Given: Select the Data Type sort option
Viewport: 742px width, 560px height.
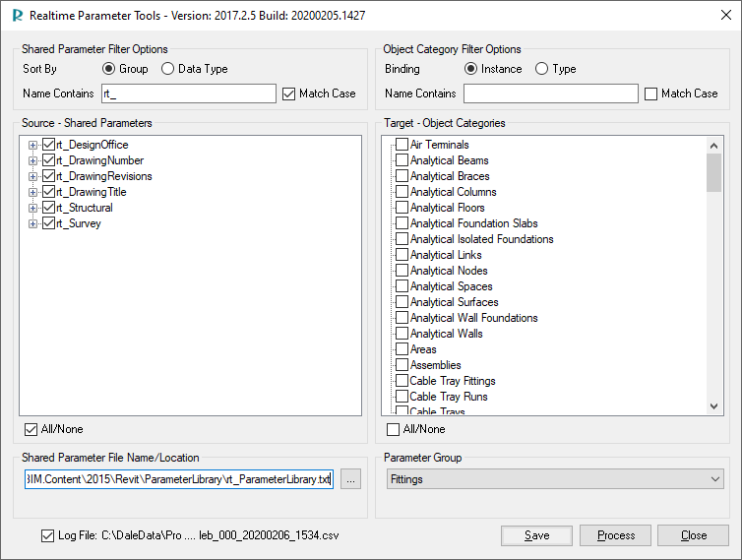Looking at the screenshot, I should pos(167,69).
